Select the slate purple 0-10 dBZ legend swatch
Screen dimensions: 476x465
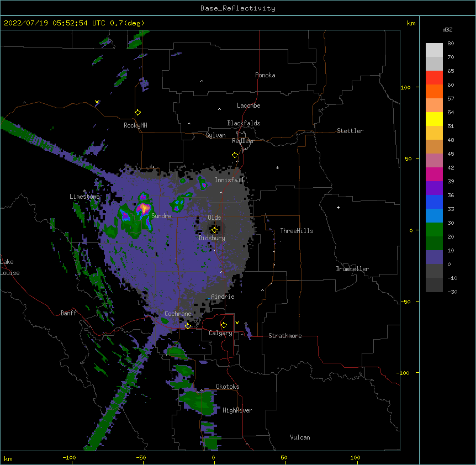tap(434, 257)
